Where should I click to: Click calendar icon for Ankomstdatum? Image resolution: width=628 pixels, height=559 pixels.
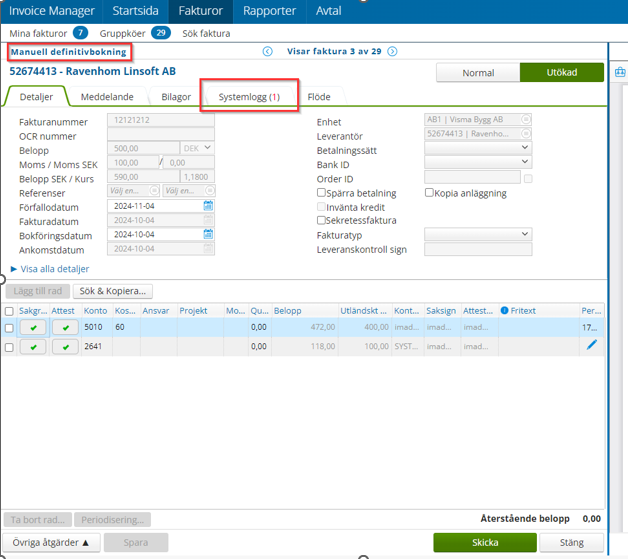(x=208, y=249)
